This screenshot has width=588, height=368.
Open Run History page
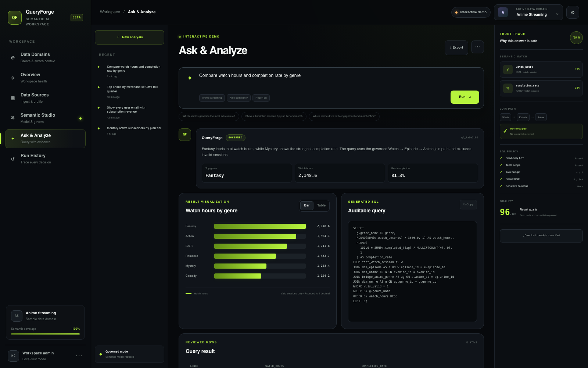[45, 159]
